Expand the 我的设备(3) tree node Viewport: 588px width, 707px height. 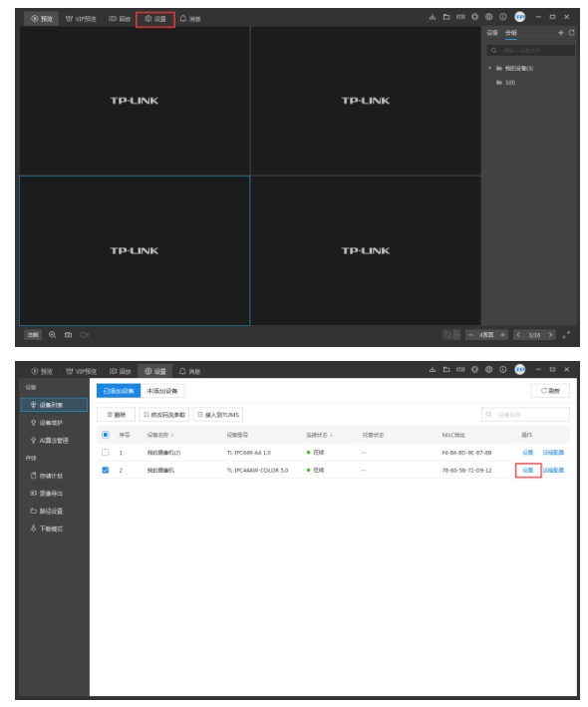point(489,68)
